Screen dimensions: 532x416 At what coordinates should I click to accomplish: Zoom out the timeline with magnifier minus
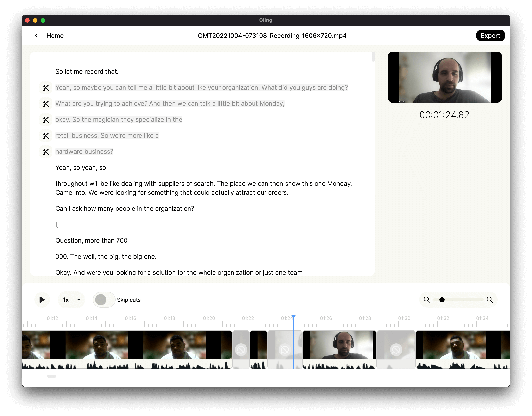click(x=427, y=300)
